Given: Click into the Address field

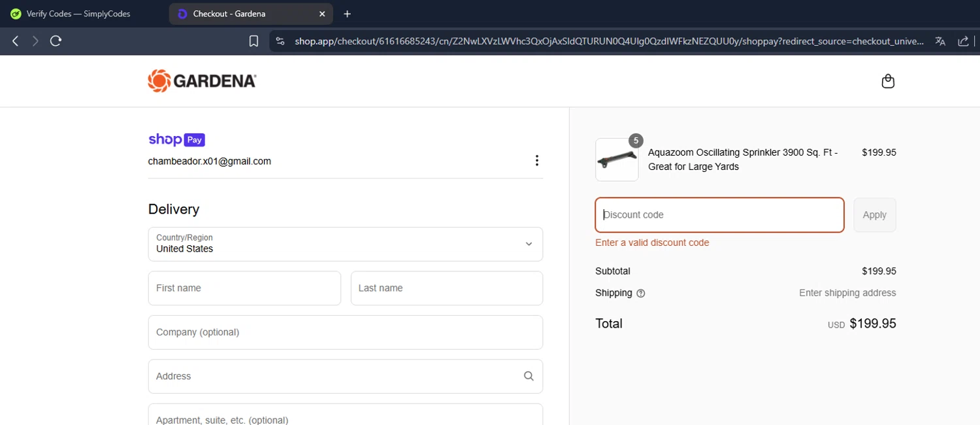Looking at the screenshot, I should 346,377.
